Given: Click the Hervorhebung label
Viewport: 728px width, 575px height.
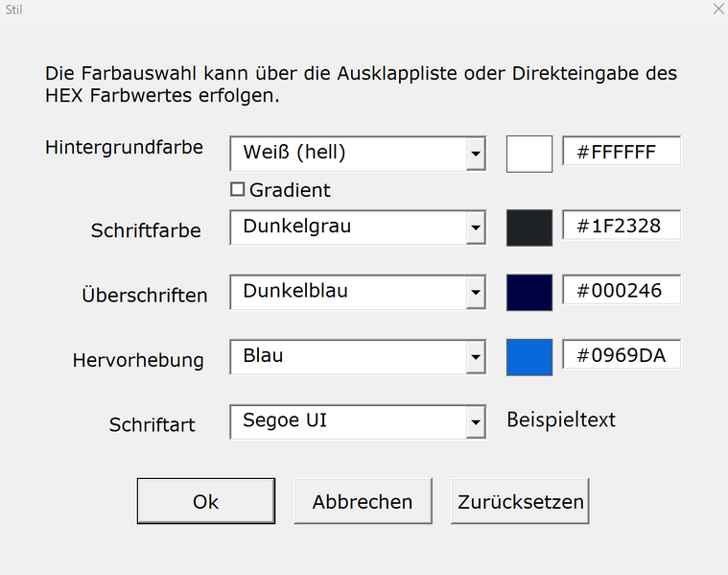Looking at the screenshot, I should click(x=138, y=360).
